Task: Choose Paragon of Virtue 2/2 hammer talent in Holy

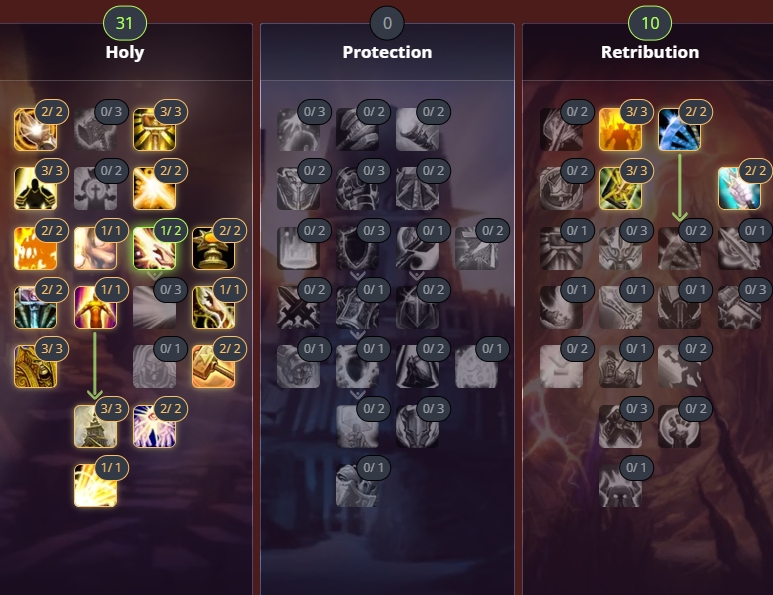Action: (213, 367)
